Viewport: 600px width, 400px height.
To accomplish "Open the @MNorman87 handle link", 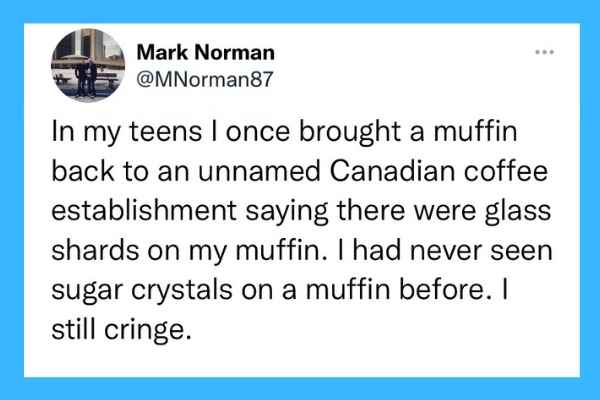I will coord(205,79).
